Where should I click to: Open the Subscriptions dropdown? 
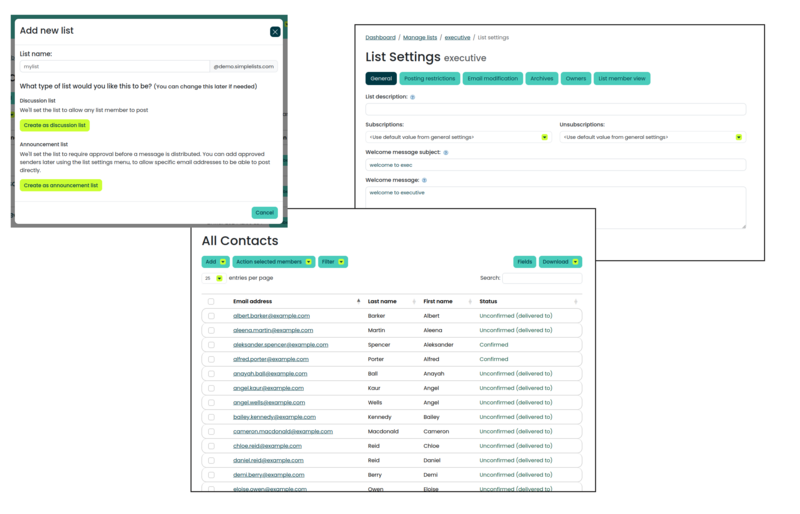coord(458,137)
